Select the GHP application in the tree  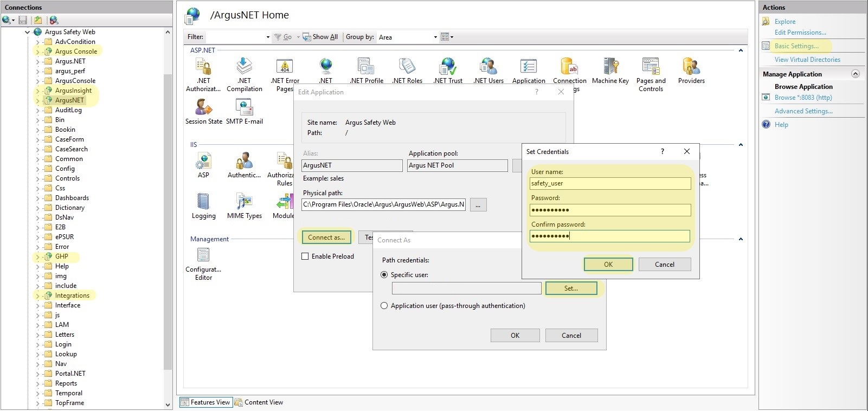pos(62,256)
